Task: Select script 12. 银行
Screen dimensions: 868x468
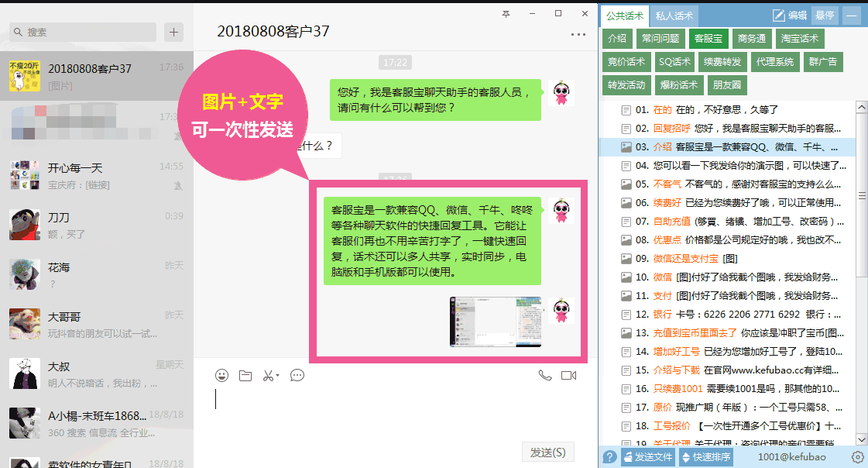Action: [727, 315]
